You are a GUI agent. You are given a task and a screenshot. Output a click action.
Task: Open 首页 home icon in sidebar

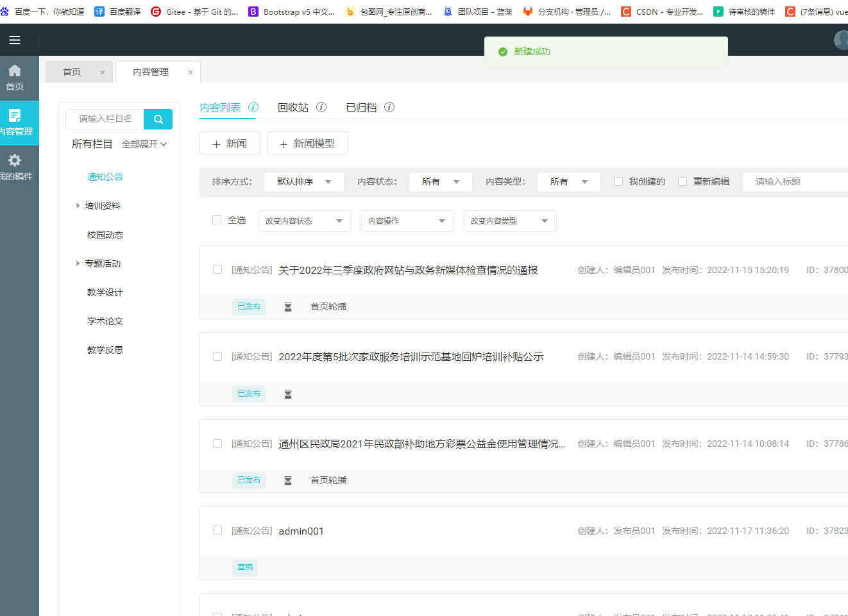coord(15,71)
